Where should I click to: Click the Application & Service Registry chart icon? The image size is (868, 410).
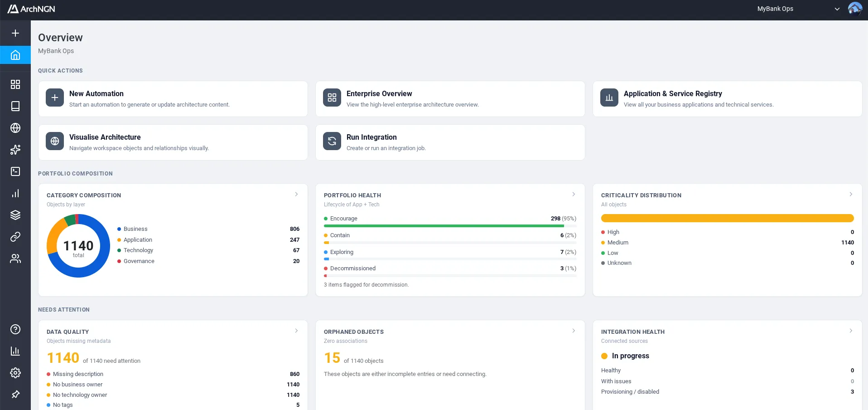pos(609,98)
